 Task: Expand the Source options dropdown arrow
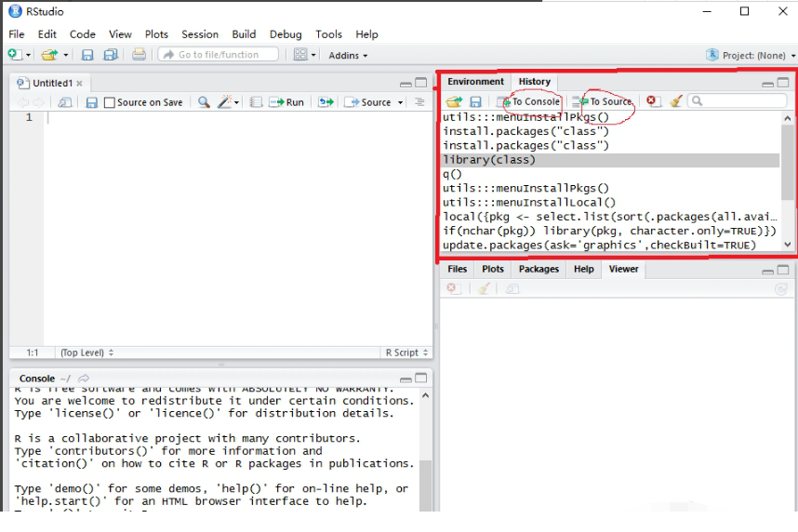pos(401,103)
